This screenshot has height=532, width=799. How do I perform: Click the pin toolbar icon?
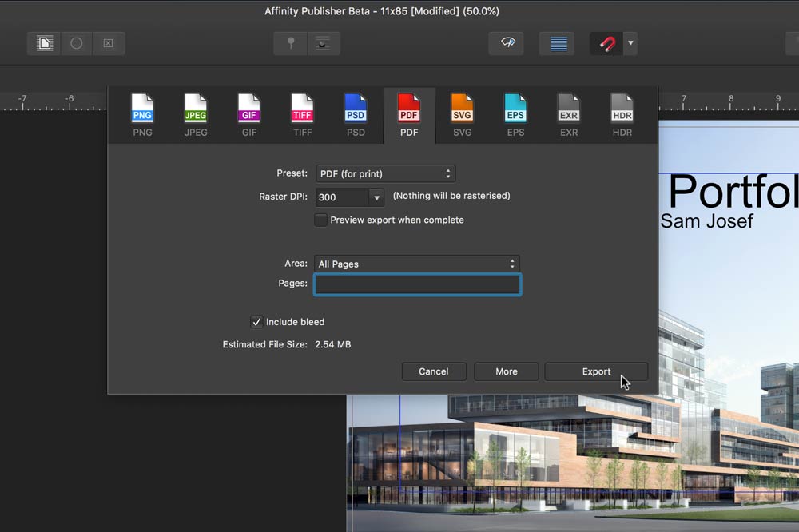tap(291, 43)
